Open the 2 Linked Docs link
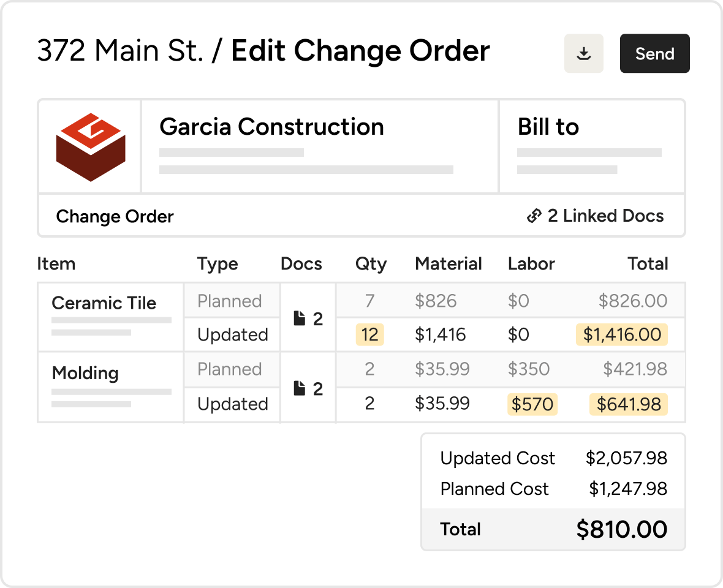 click(x=605, y=216)
